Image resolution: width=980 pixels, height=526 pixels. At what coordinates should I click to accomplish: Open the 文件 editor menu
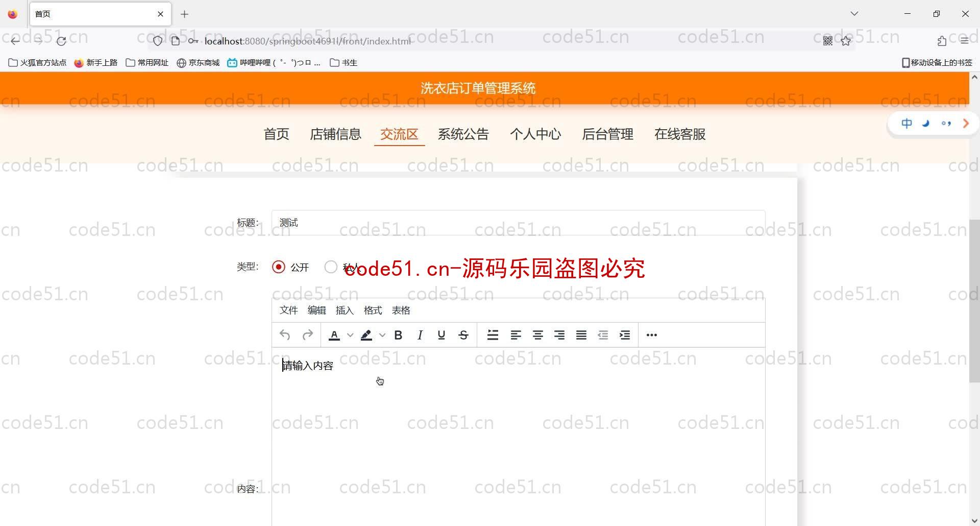pyautogui.click(x=288, y=310)
